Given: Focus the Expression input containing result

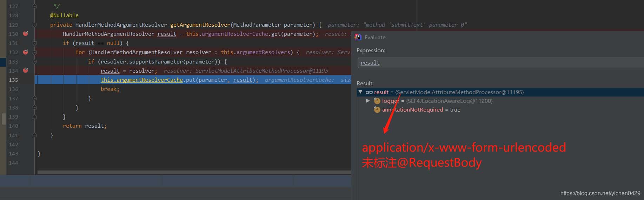Looking at the screenshot, I should click(501, 63).
